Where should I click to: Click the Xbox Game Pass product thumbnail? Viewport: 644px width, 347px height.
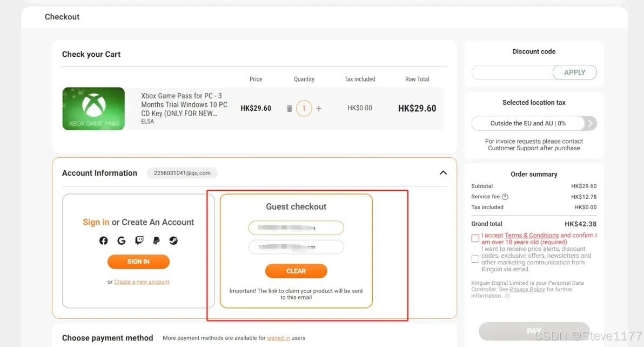pos(93,109)
